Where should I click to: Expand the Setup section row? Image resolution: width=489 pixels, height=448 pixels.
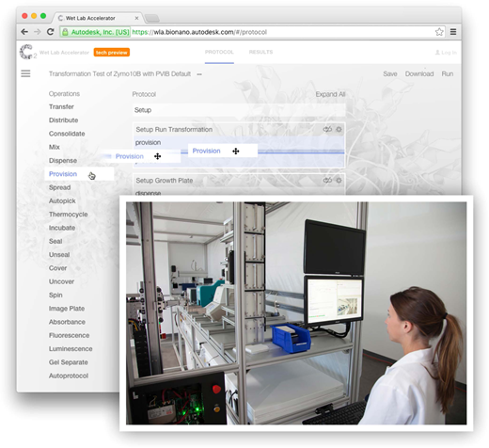(x=239, y=110)
